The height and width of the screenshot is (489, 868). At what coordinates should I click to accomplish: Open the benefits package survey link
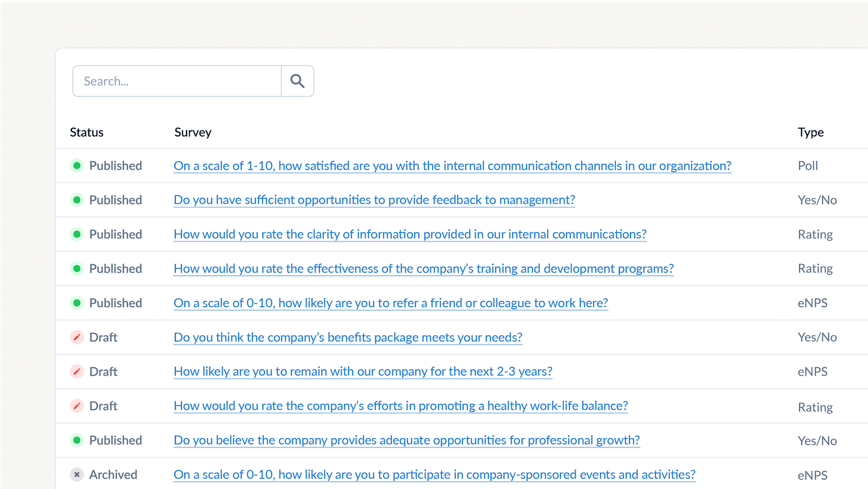tap(348, 337)
